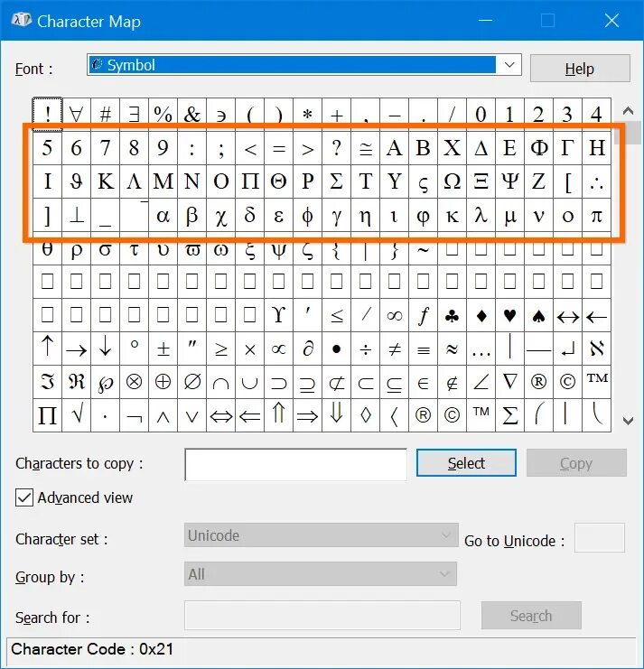
Task: Choose the up arrow (↑) symbol
Action: [47, 348]
